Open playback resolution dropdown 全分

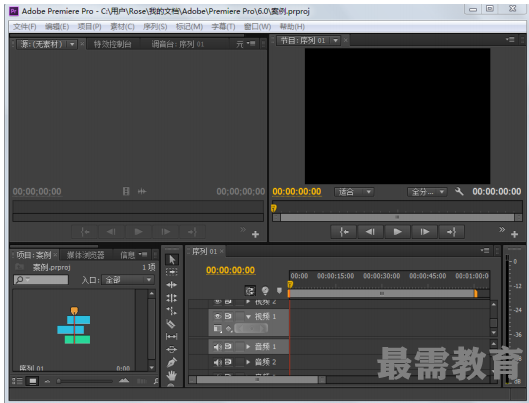coord(427,192)
